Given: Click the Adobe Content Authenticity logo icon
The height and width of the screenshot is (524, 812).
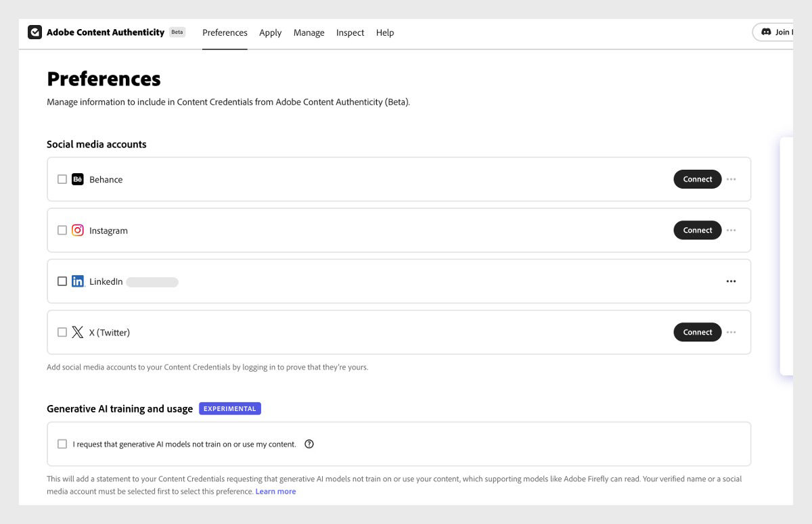Looking at the screenshot, I should [35, 32].
